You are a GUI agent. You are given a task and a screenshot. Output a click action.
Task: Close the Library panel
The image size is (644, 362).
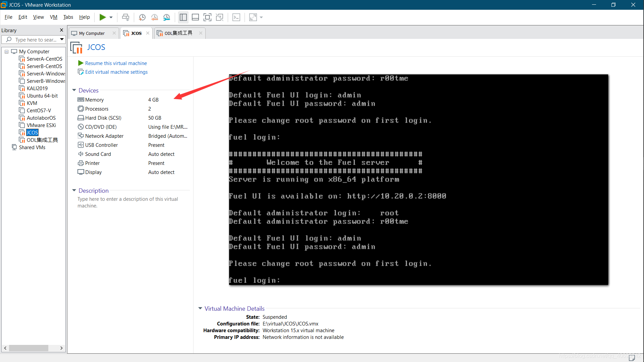[61, 30]
